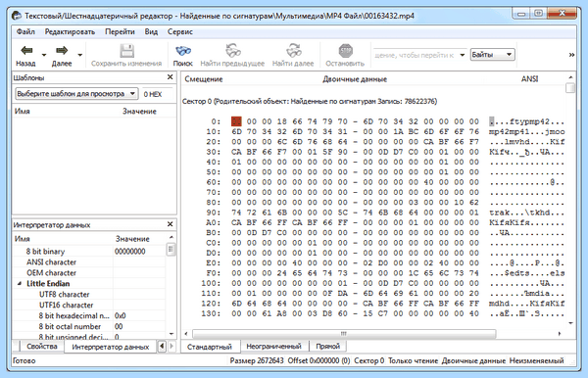Click the horizontal scrollbar under hex view
This screenshot has height=378, width=588.
tap(344, 333)
